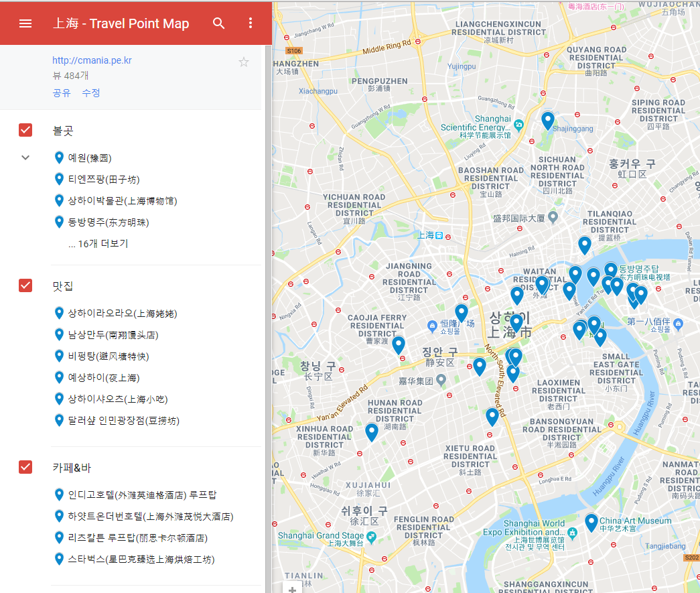Click the 징안 구 district label
700x593 pixels.
coord(439,352)
